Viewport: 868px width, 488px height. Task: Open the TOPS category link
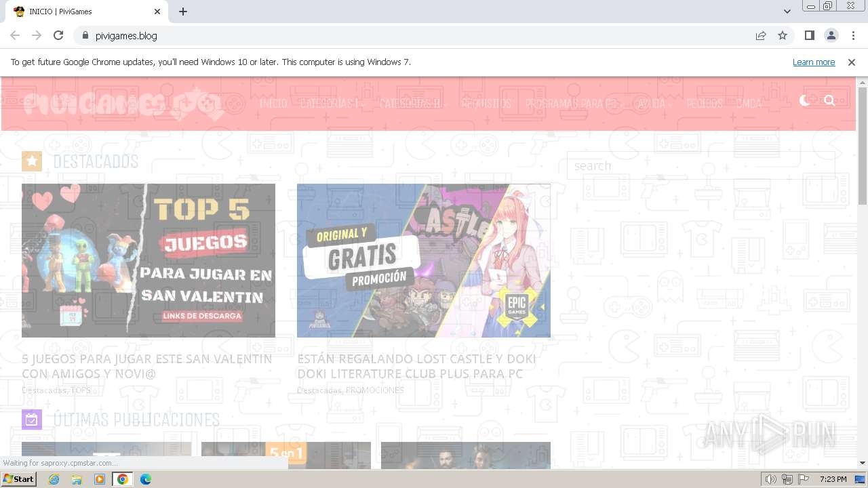[81, 390]
